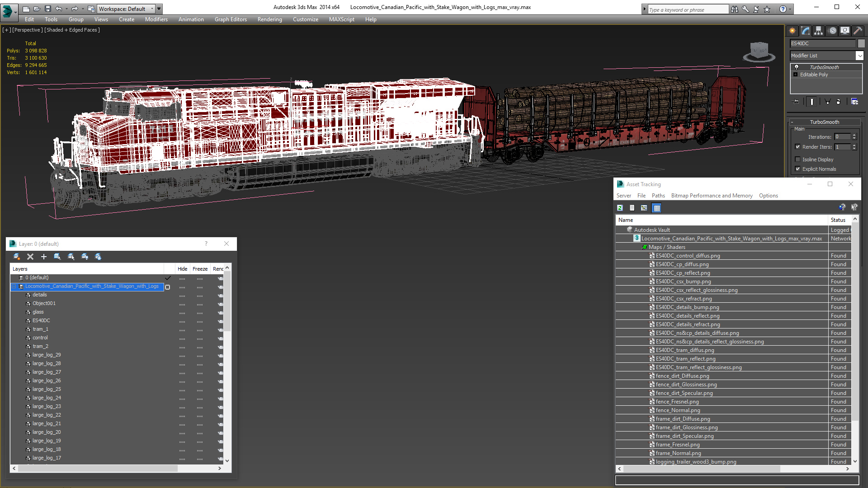Open the Modifiers menu
The image size is (868, 488).
tap(156, 19)
